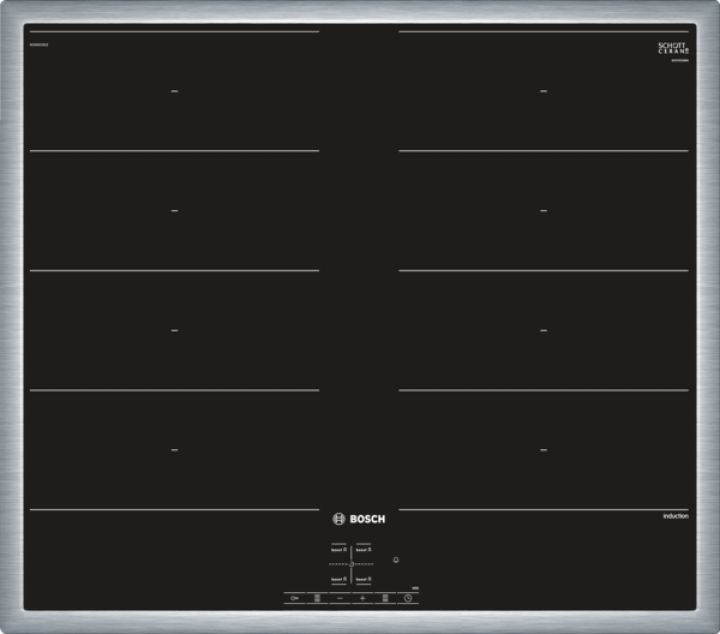Tap the childproof lock key icon
This screenshot has width=720, height=634.
[x=294, y=598]
